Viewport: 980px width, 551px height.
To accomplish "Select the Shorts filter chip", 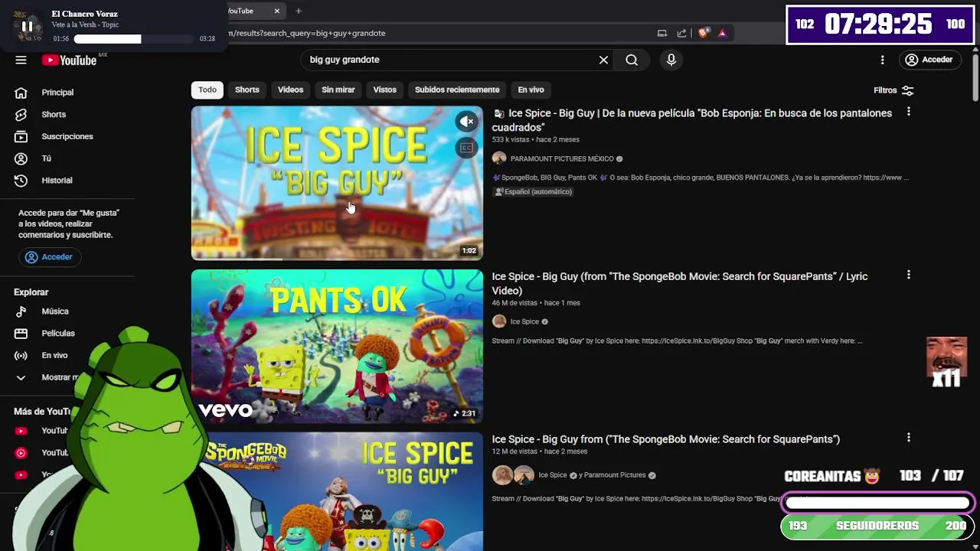I will click(247, 90).
